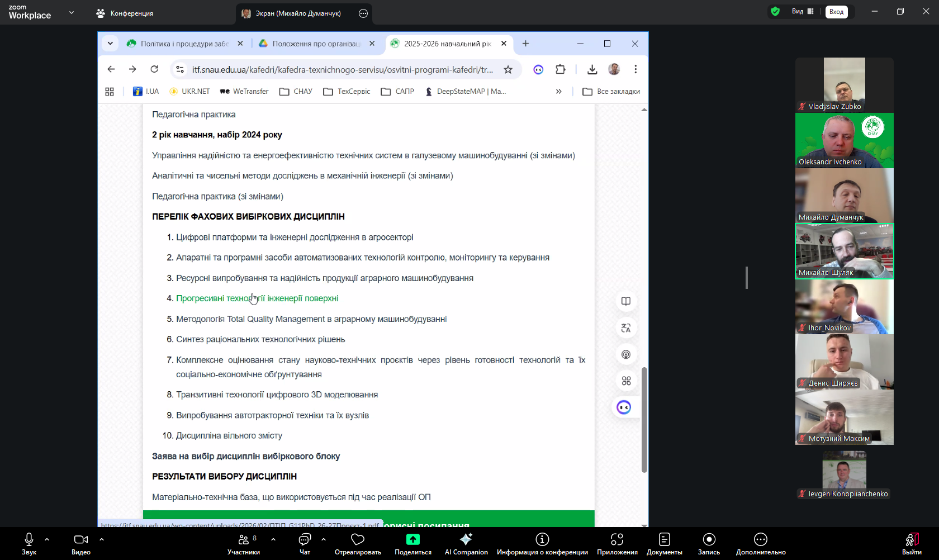Open the Participants list

pyautogui.click(x=244, y=543)
